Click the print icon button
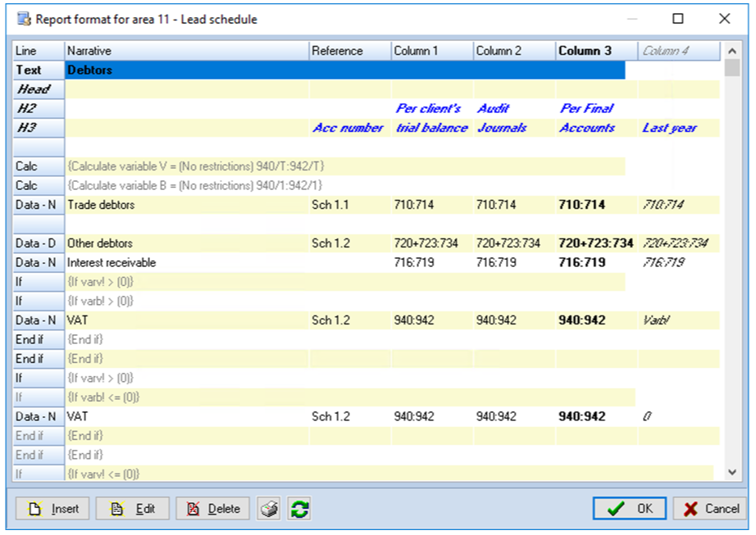This screenshot has height=535, width=756. (269, 509)
